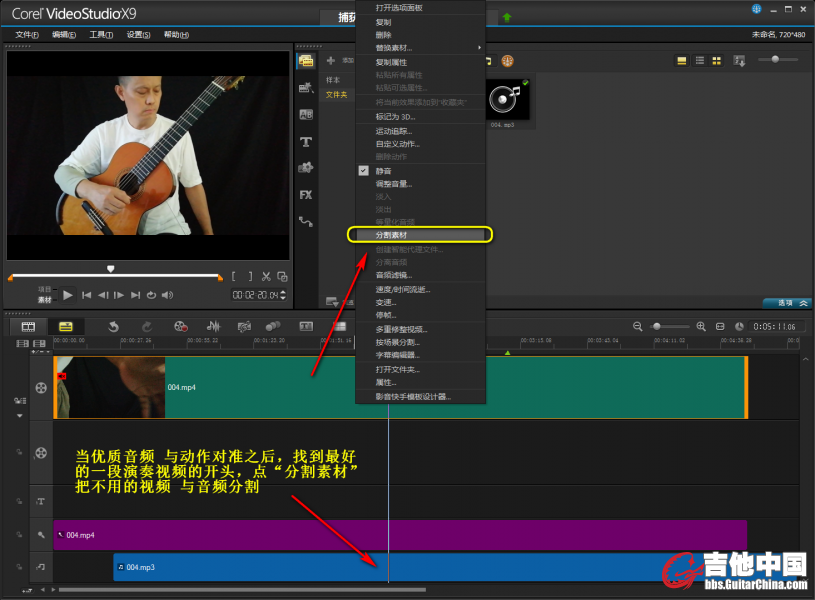This screenshot has height=600, width=815.
Task: Adjust the timeline zoom slider
Action: click(657, 327)
